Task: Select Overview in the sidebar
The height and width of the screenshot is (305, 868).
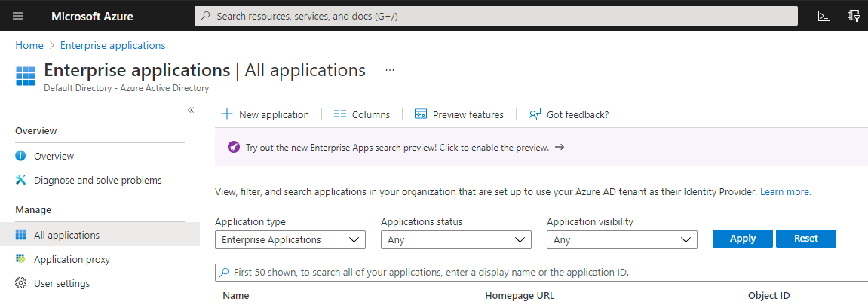Action: [54, 156]
